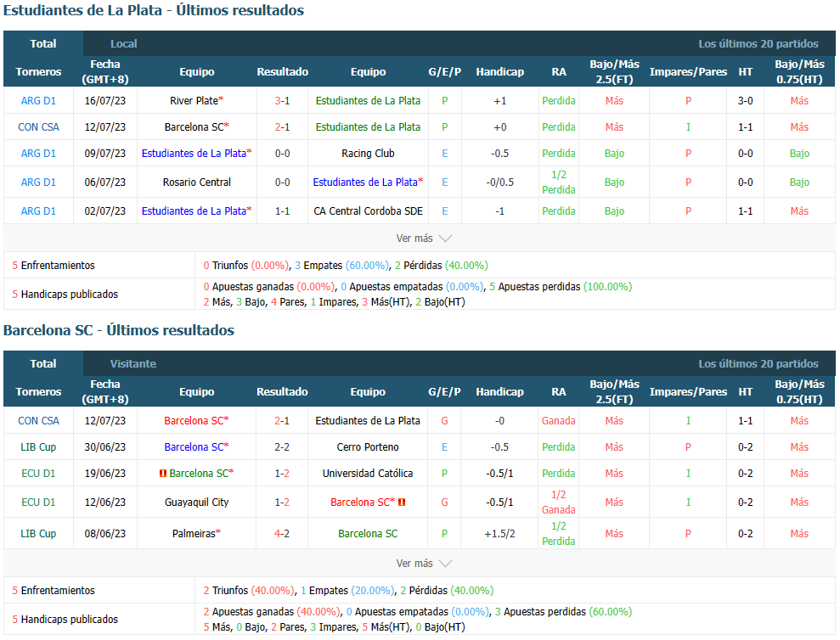This screenshot has height=640, width=840.
Task: Click blue Estudiantes de La Plata in Racing Club row
Action: point(194,153)
